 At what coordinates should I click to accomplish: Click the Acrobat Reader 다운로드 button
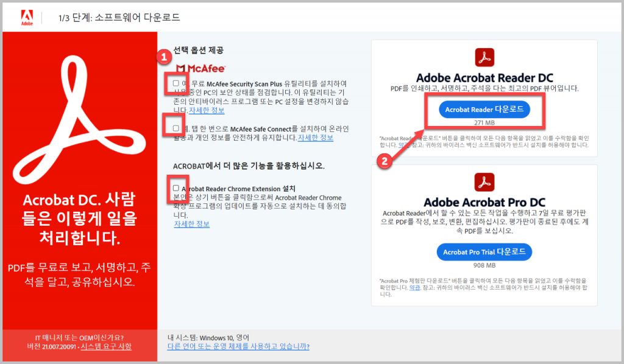coord(484,110)
